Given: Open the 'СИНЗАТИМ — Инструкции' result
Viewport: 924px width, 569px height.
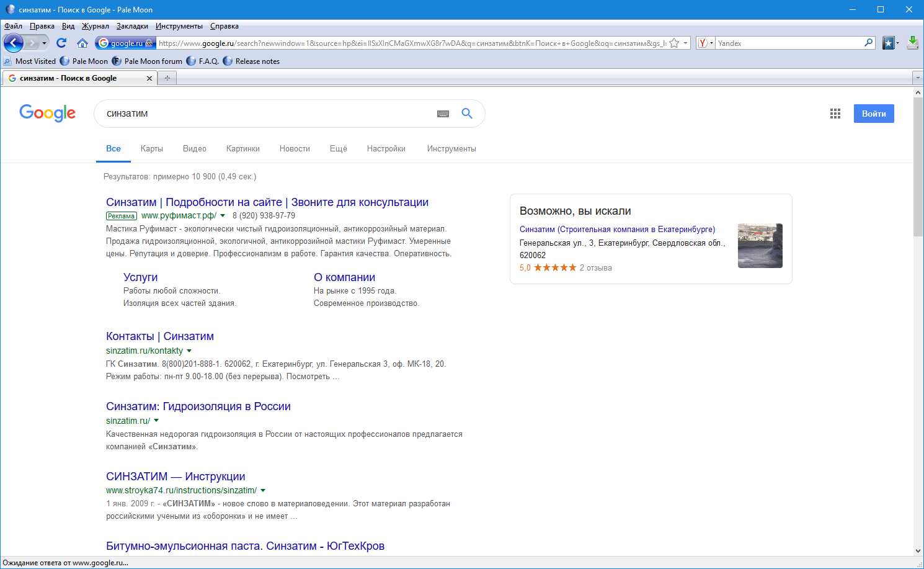Looking at the screenshot, I should [175, 477].
